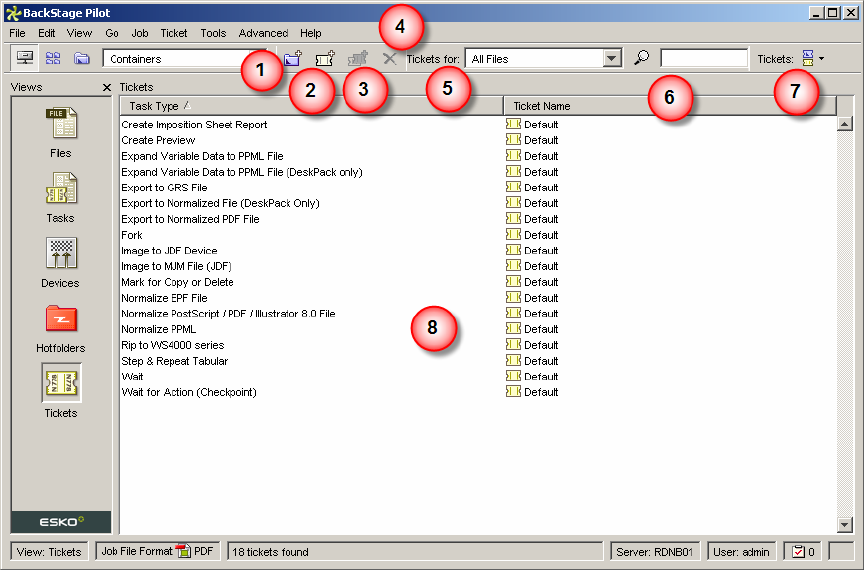This screenshot has width=864, height=570.
Task: Click ticket icon for Create Preview row
Action: point(513,139)
